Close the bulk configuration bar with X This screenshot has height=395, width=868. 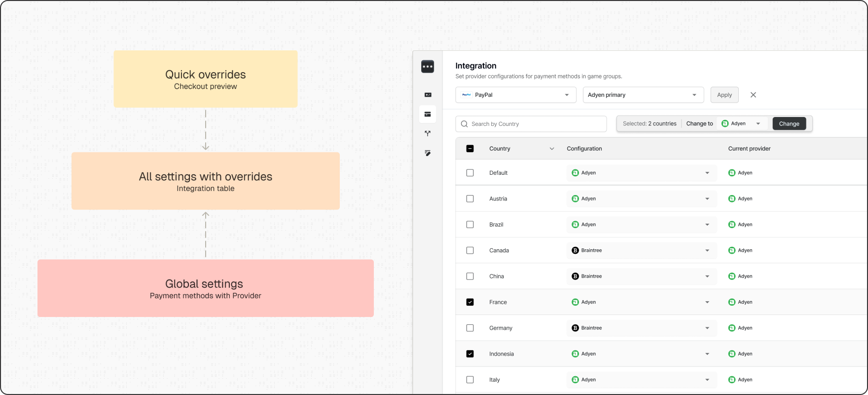[x=753, y=95]
